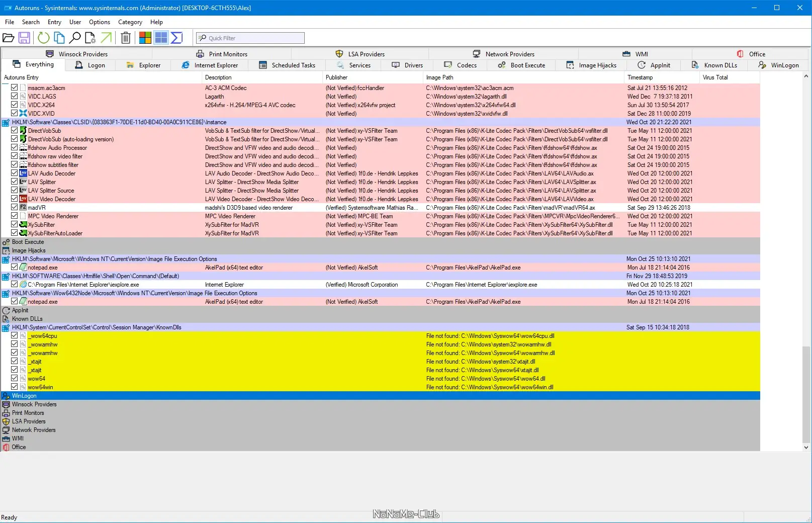The height and width of the screenshot is (523, 812).
Task: Click the VIDC.XVID entry icon
Action: pos(23,114)
